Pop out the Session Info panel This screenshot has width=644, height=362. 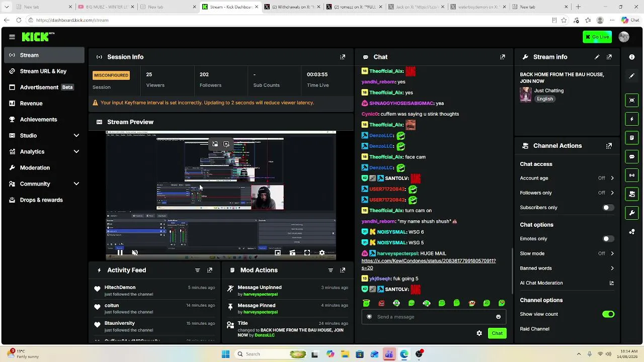(343, 57)
